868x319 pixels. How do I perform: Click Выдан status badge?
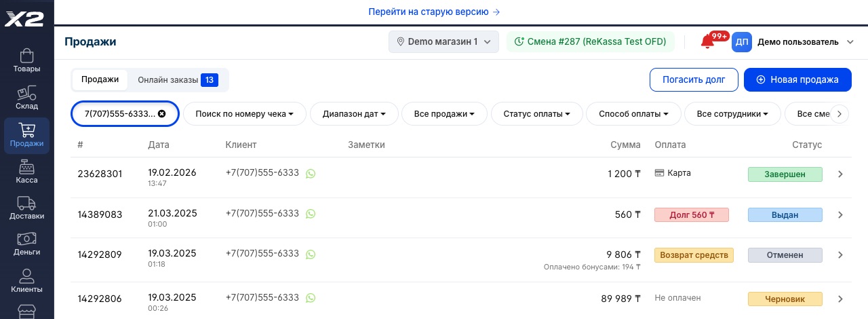pos(785,215)
